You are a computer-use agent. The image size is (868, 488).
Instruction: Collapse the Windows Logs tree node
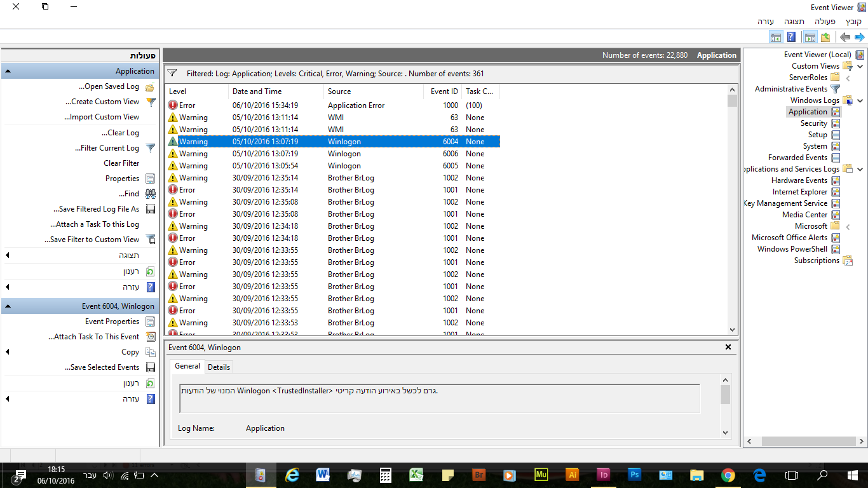860,100
